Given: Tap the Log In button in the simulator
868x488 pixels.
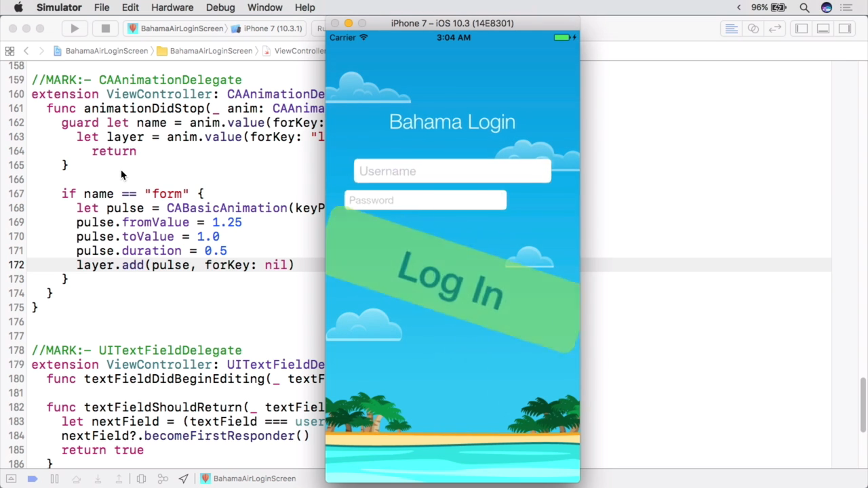Looking at the screenshot, I should click(451, 278).
